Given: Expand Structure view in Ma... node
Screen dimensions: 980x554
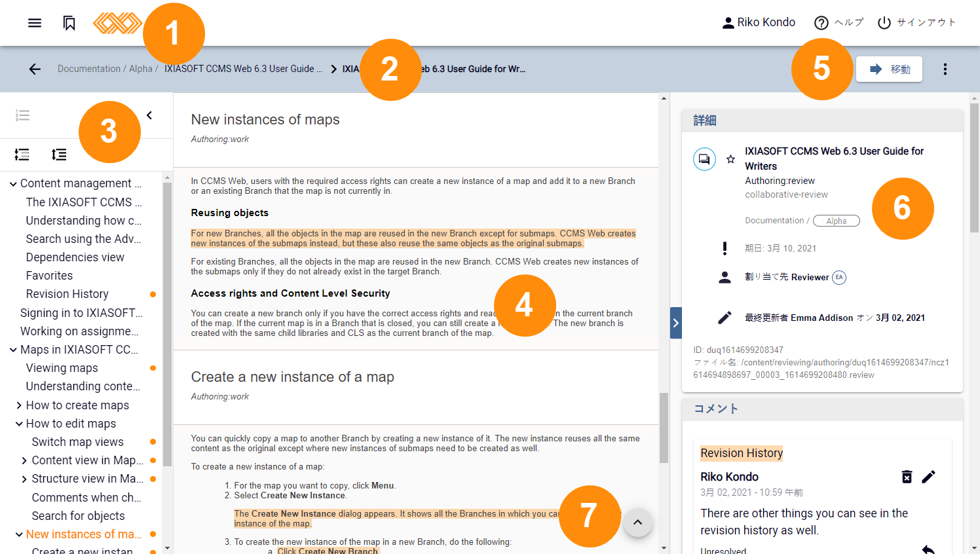Looking at the screenshot, I should point(24,479).
